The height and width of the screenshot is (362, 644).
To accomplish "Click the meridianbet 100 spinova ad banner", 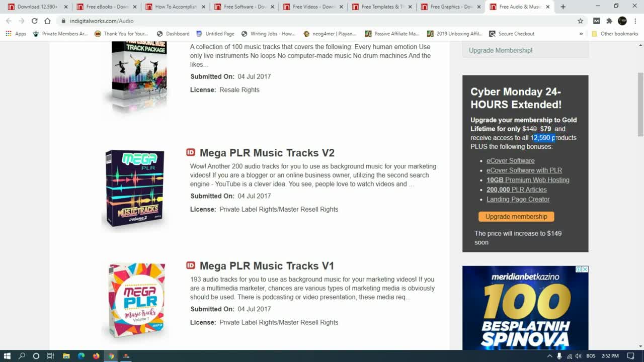I will [525, 308].
